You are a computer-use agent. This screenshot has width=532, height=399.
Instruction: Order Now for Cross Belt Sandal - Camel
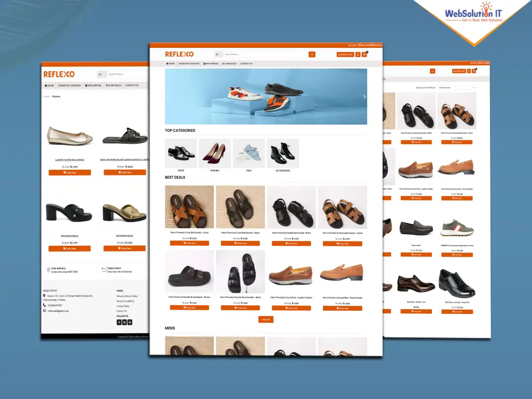coord(189,243)
